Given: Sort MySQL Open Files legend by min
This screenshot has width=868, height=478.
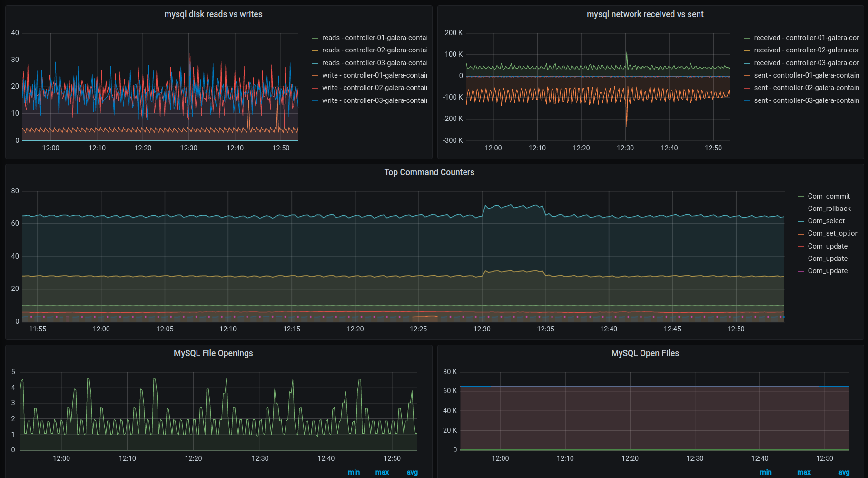Looking at the screenshot, I should pos(766,472).
